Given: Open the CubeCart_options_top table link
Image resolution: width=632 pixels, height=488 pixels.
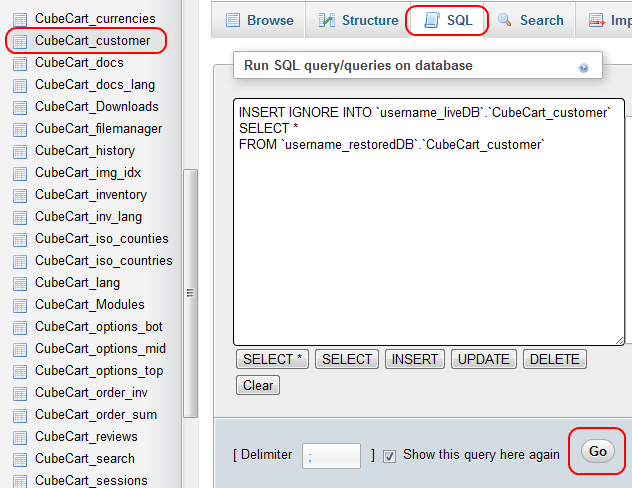Looking at the screenshot, I should 99,371.
